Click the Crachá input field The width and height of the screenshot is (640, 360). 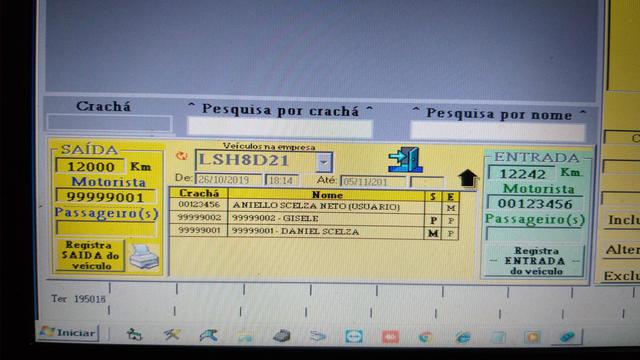[x=109, y=123]
